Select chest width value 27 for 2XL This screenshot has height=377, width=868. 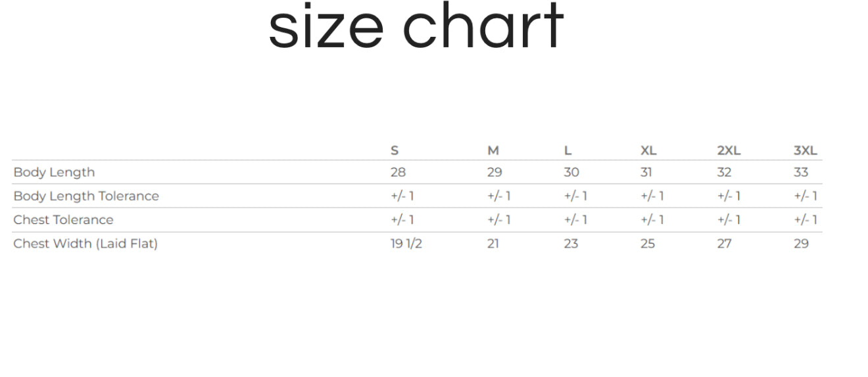pyautogui.click(x=724, y=244)
